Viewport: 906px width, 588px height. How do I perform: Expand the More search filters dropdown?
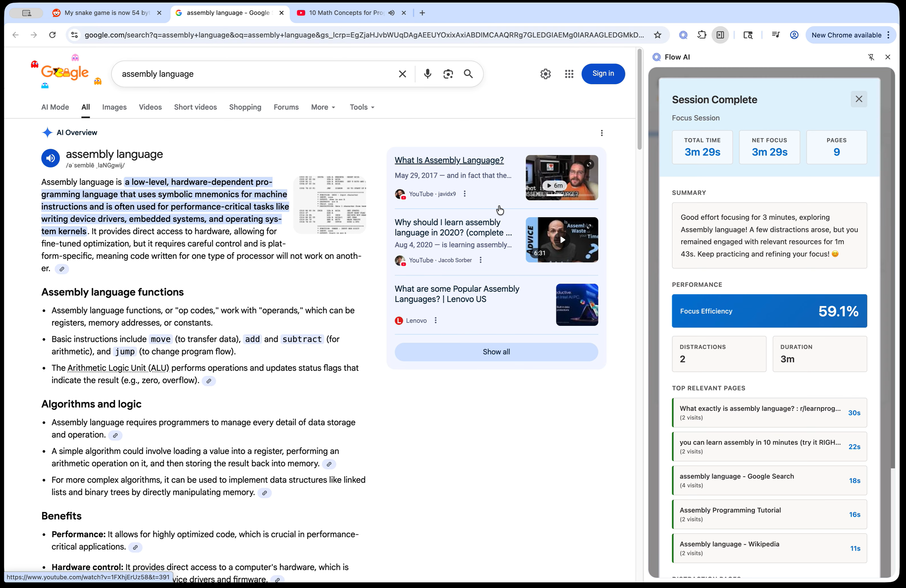tap(323, 107)
